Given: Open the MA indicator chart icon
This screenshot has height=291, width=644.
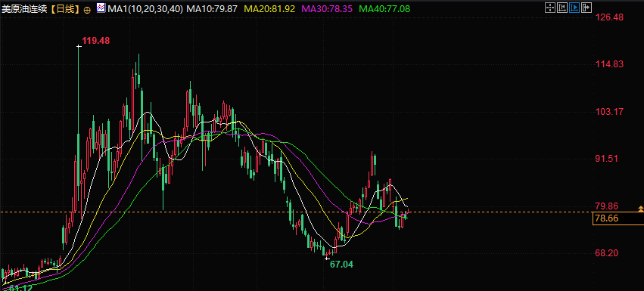Looking at the screenshot, I should click(x=101, y=8).
